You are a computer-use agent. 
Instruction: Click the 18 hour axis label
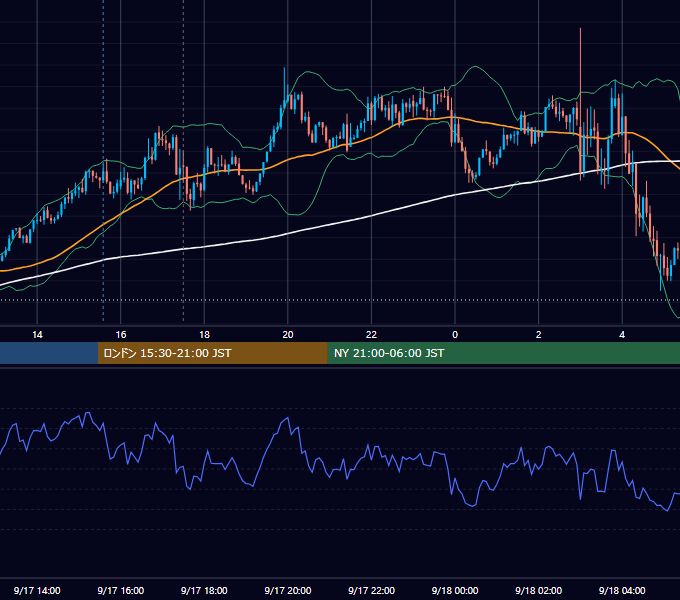click(x=204, y=335)
